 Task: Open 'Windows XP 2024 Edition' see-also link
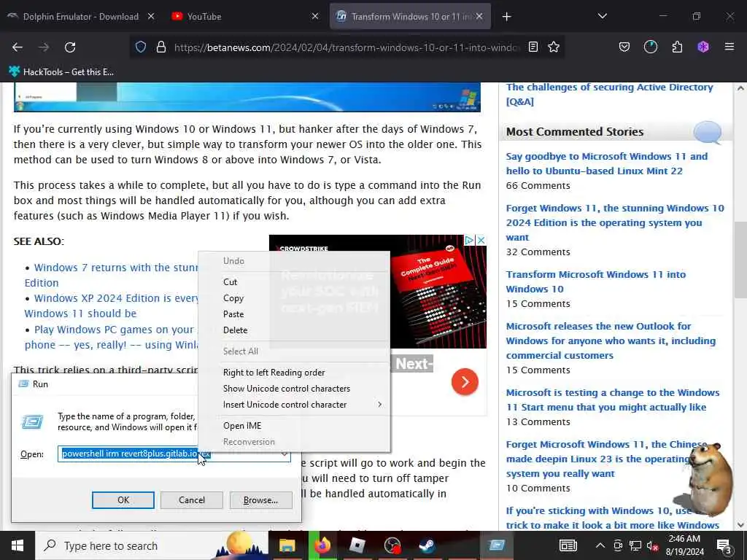click(x=112, y=306)
